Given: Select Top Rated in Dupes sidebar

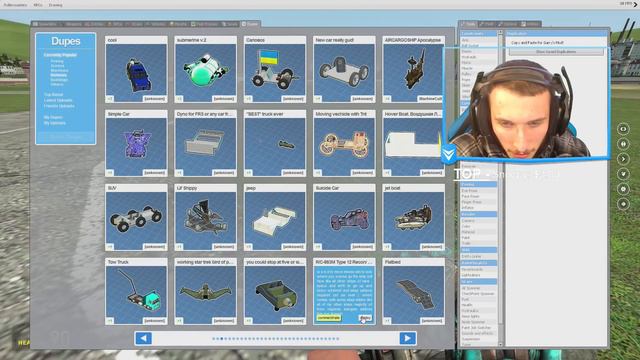Looking at the screenshot, I should click(x=53, y=95).
